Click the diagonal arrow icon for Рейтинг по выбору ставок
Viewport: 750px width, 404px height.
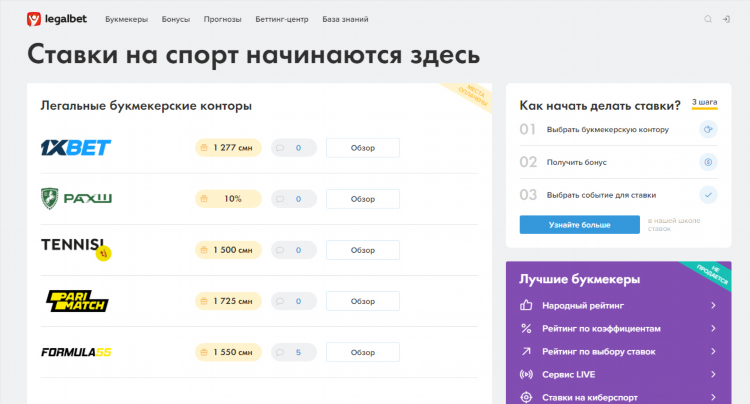click(x=526, y=351)
